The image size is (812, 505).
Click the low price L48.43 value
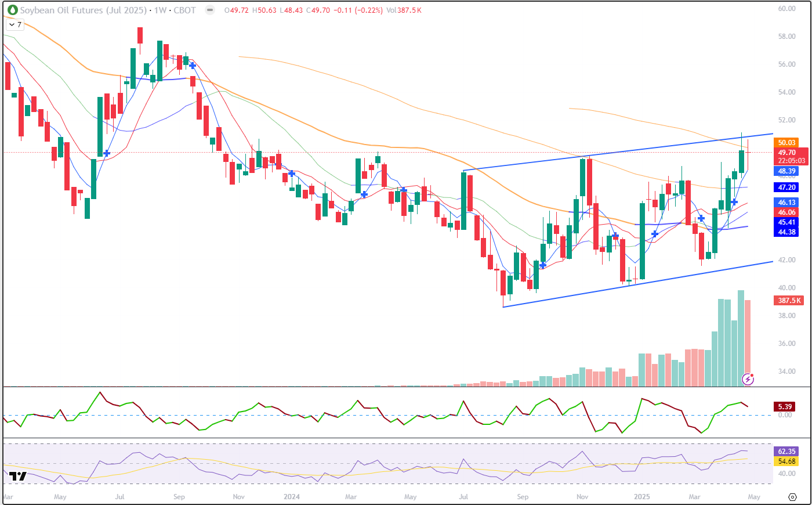coord(292,10)
